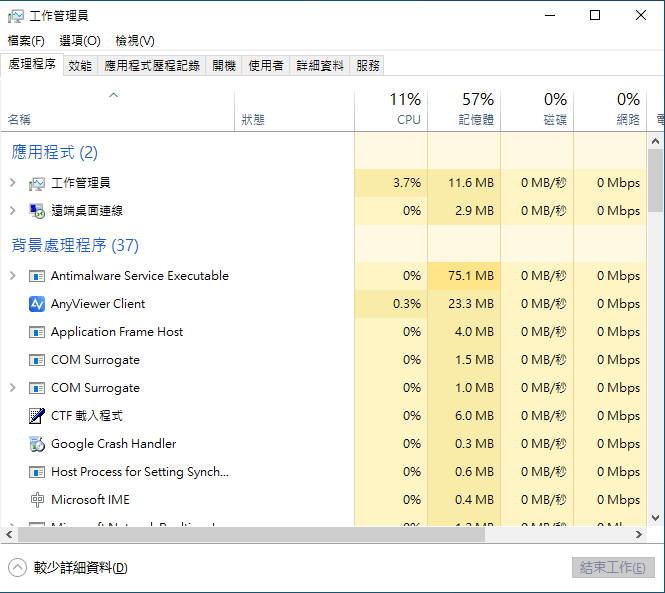Click the horizontal scrollbar thumb

251,534
